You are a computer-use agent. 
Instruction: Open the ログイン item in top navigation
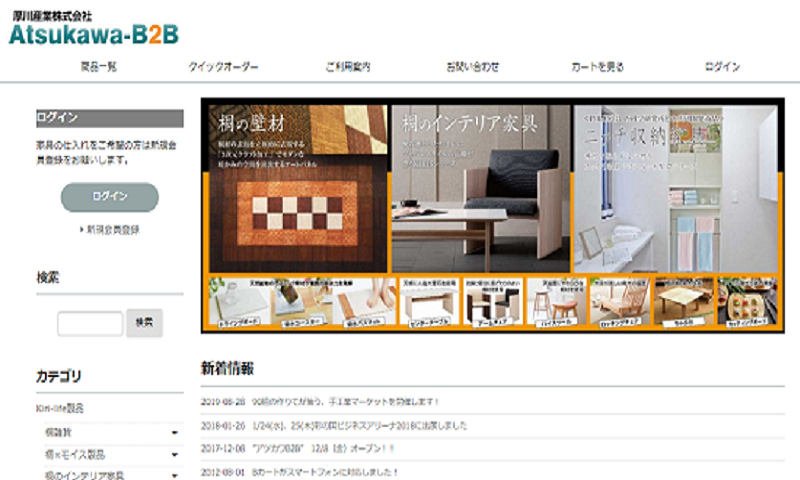(x=722, y=67)
